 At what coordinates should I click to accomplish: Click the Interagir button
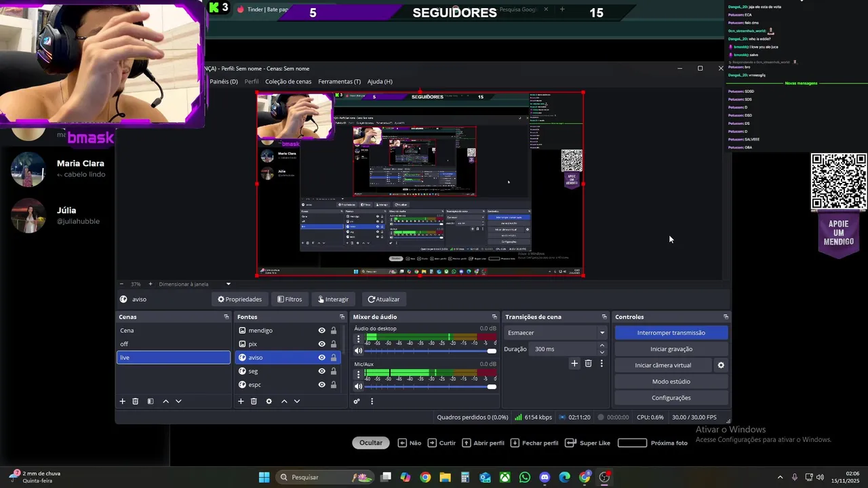[334, 299]
